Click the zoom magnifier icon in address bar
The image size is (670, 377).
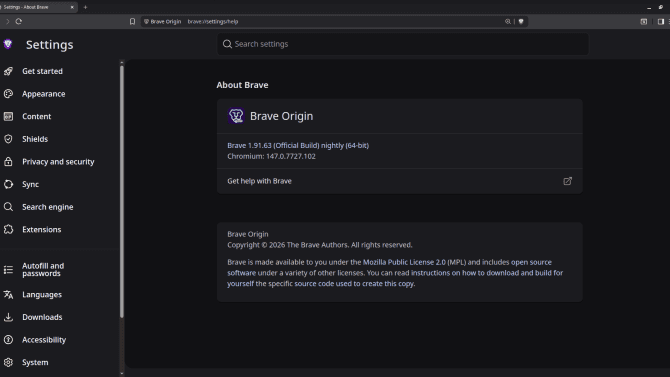(x=508, y=21)
